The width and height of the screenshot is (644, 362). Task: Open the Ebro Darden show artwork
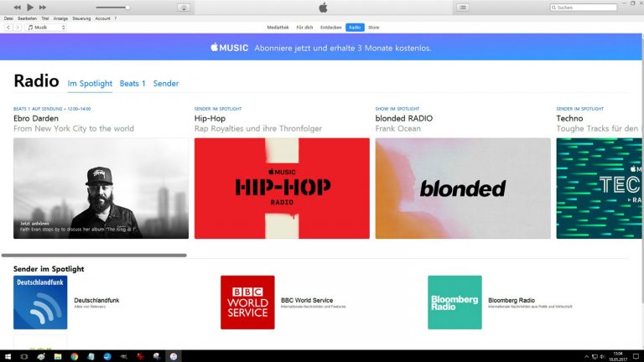(101, 188)
